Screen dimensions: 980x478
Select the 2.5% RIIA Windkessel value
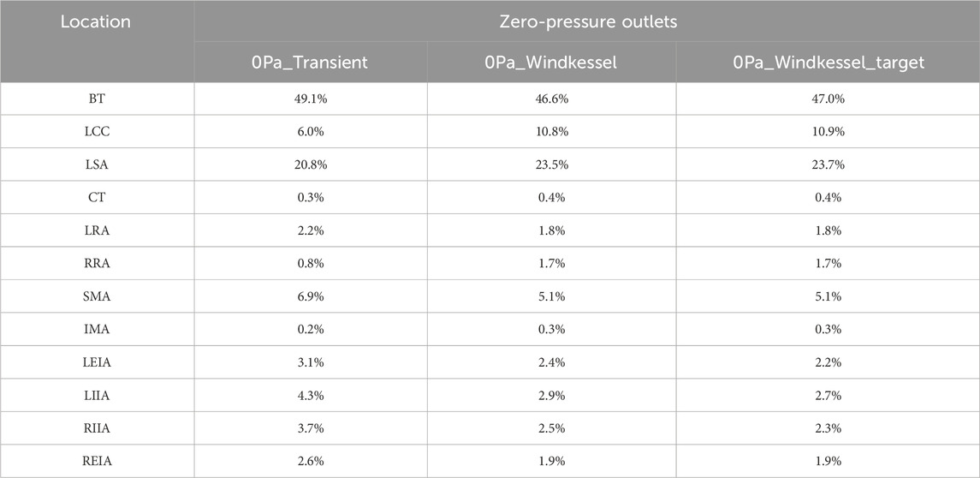click(551, 428)
